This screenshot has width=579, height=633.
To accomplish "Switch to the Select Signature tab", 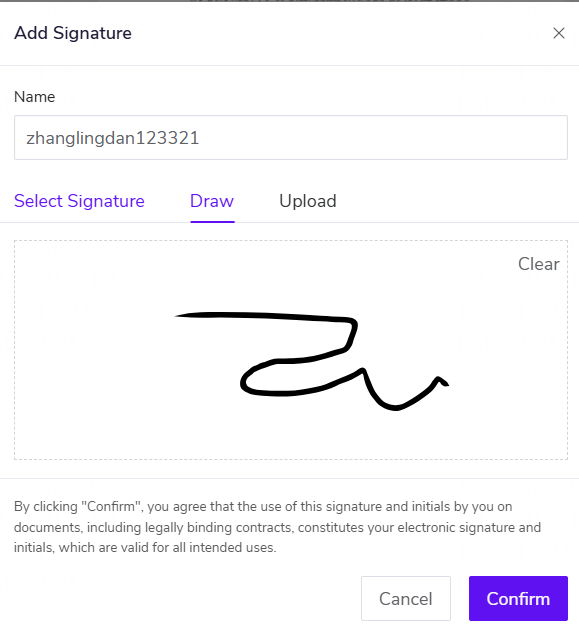I will [79, 201].
